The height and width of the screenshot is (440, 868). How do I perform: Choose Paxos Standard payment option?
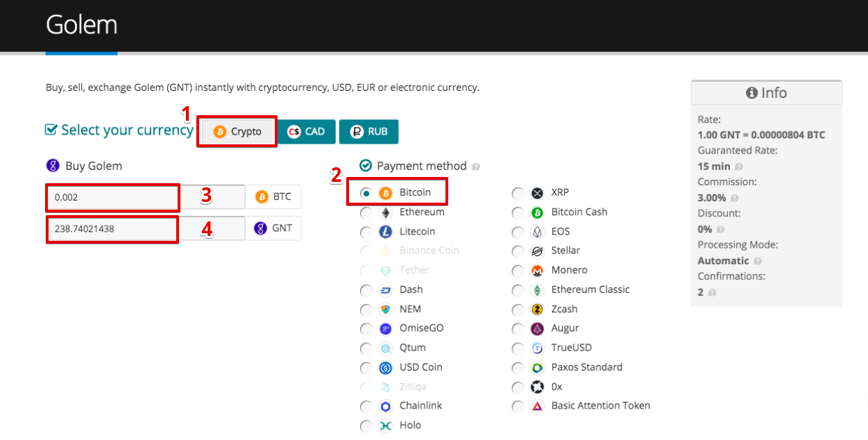pos(518,368)
